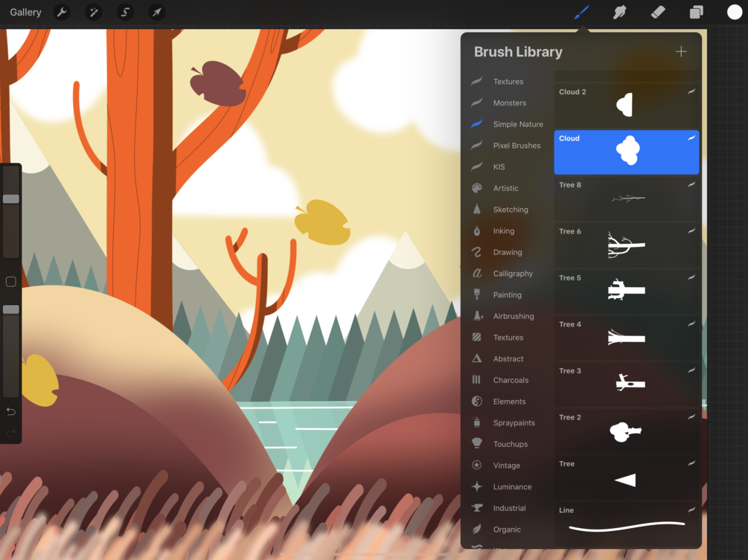Open the Abstract brush set

[x=507, y=359]
